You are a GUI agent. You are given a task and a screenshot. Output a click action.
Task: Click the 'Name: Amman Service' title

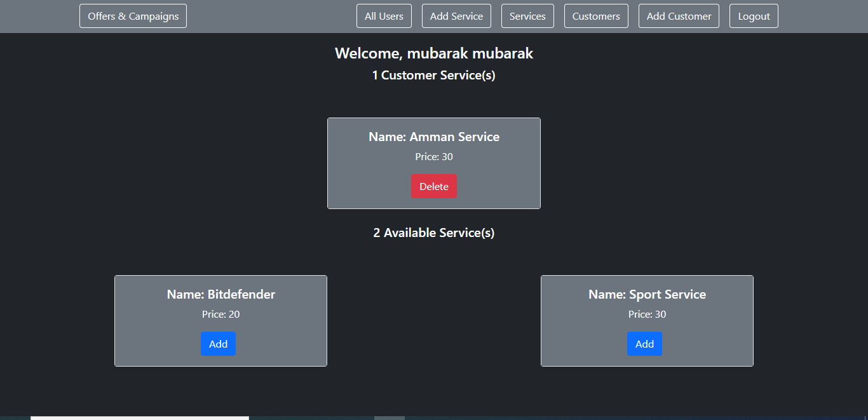pos(434,137)
